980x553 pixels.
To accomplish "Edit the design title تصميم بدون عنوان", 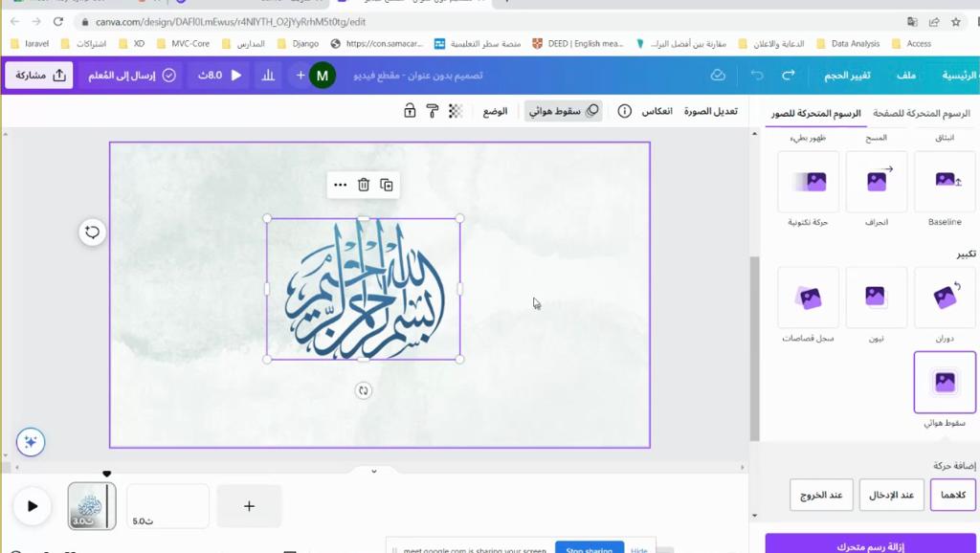I will tap(418, 75).
